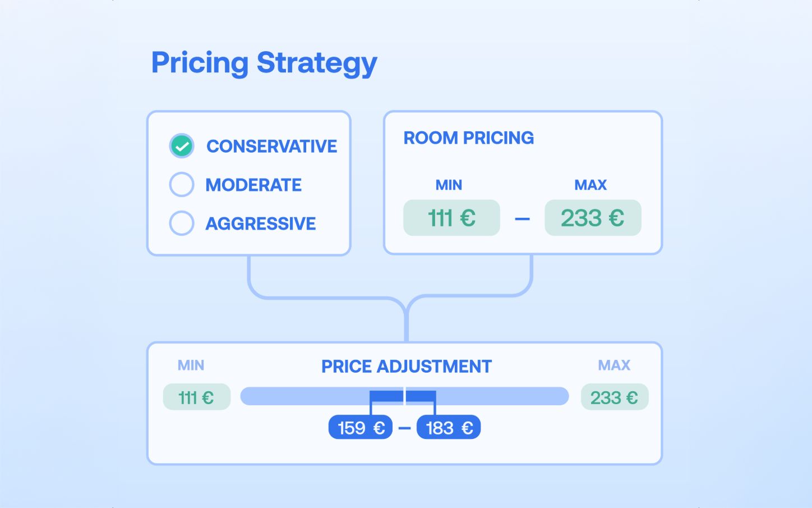Click the white center marker on the slider

click(x=404, y=396)
